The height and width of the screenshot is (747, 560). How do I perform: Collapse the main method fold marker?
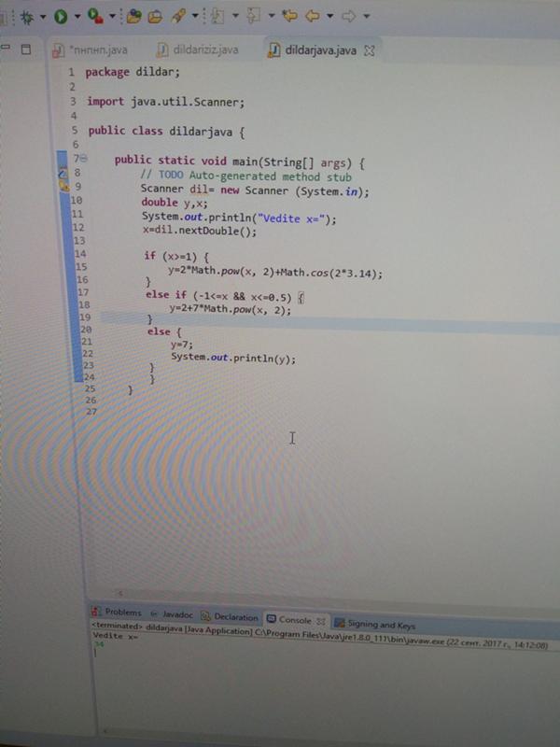(x=84, y=158)
